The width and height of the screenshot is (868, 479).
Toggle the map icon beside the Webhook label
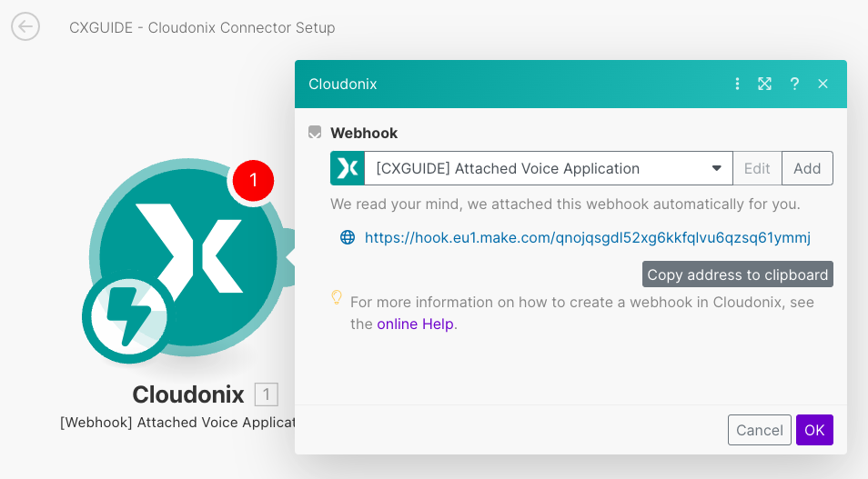(315, 133)
